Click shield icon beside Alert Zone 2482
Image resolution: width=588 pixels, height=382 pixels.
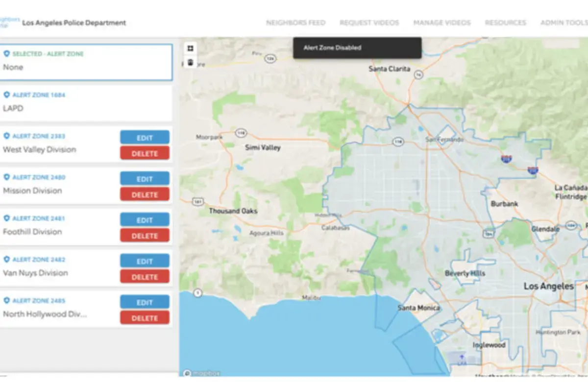[7, 259]
